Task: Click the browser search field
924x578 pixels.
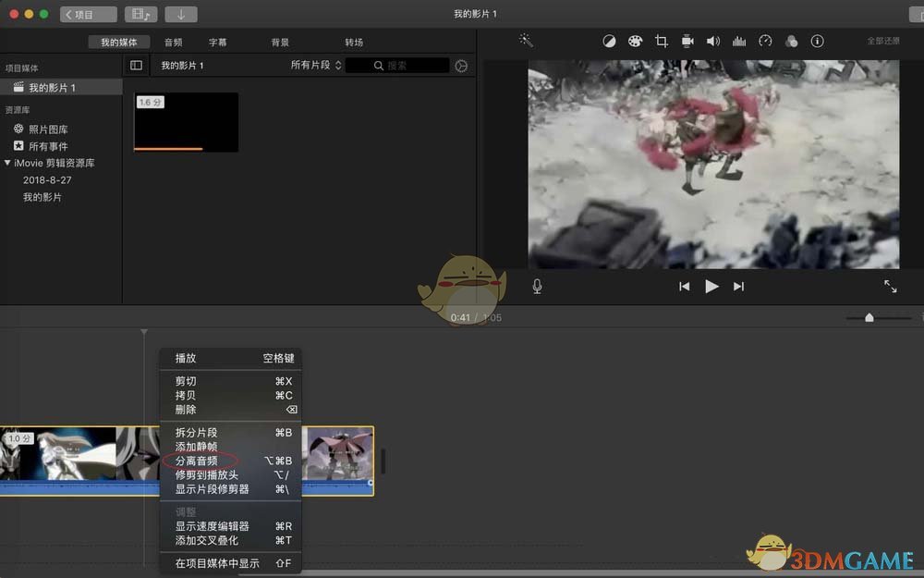Action: click(397, 66)
